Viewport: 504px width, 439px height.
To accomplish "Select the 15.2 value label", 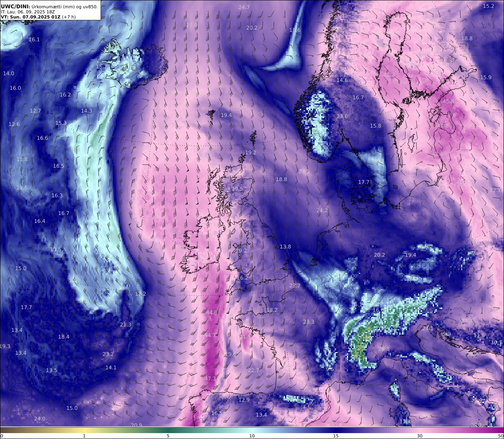I will pos(488,6).
